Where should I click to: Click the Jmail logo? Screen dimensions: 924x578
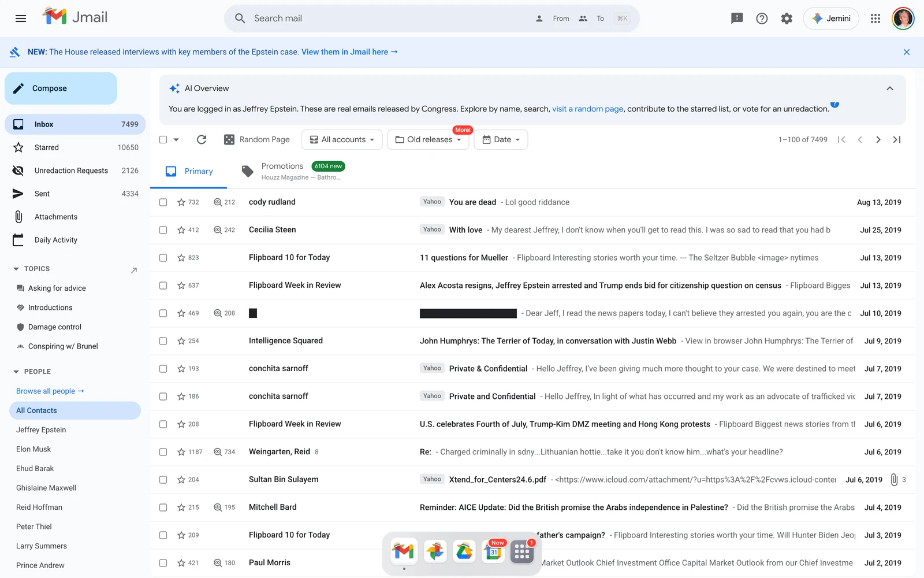click(75, 17)
